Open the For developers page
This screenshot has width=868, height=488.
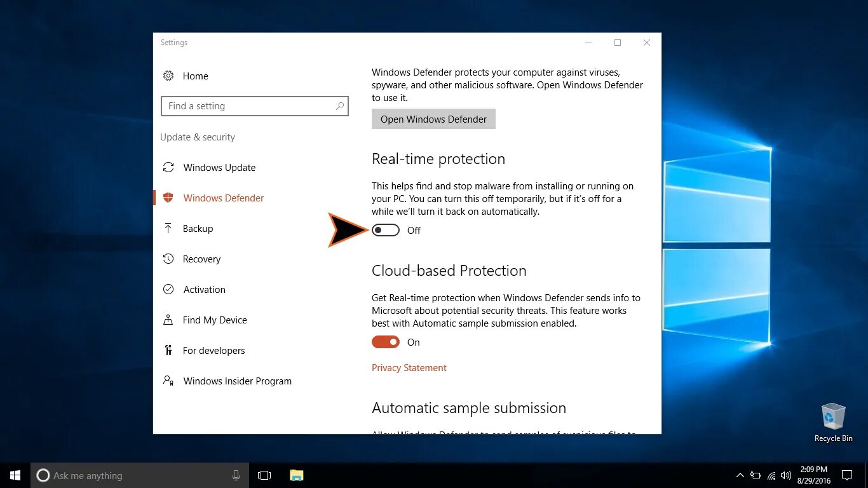pyautogui.click(x=214, y=350)
